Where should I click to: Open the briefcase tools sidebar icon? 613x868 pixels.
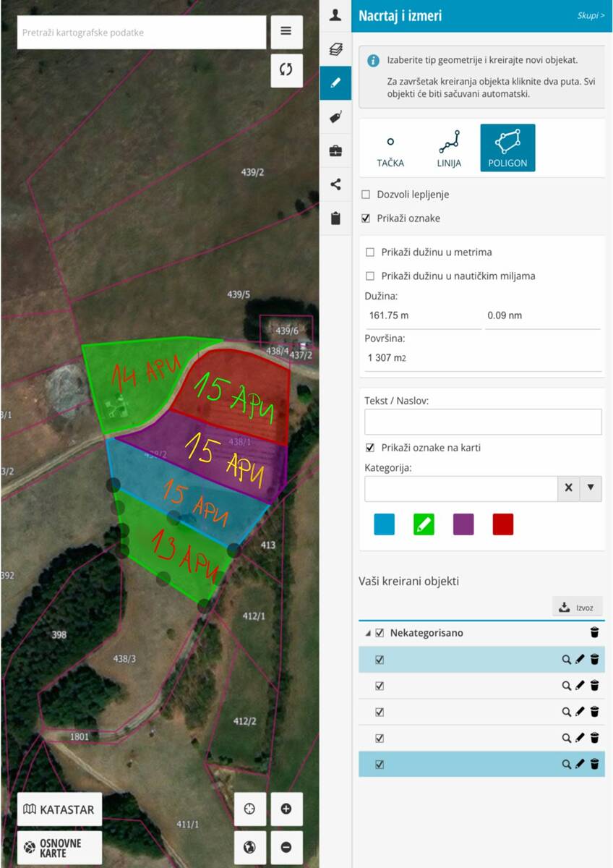[x=335, y=150]
